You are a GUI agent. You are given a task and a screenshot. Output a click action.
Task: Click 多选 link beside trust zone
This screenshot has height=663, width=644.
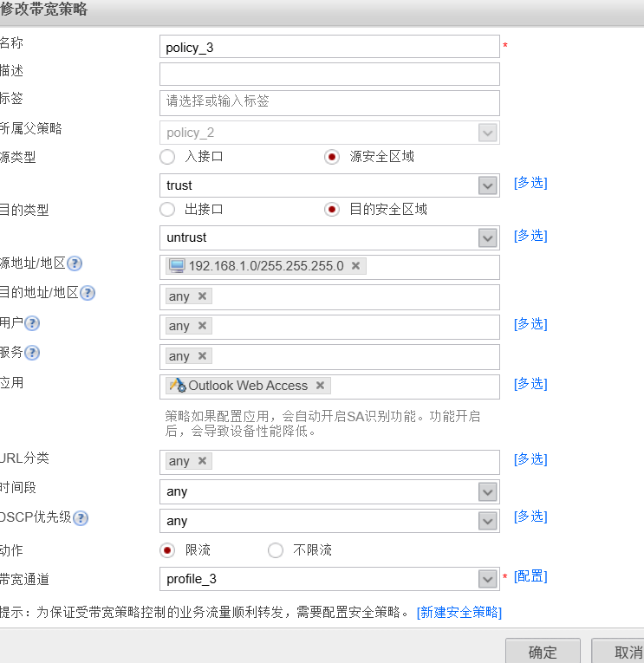(530, 183)
